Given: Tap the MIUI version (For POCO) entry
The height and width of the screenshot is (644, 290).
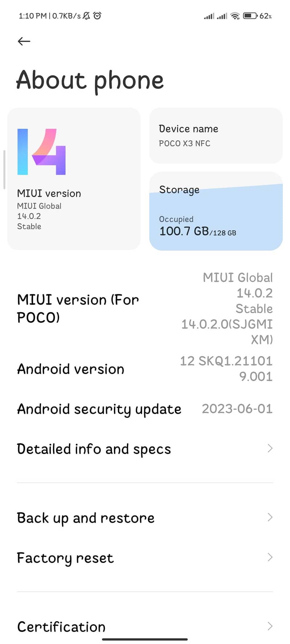Looking at the screenshot, I should pyautogui.click(x=78, y=308).
